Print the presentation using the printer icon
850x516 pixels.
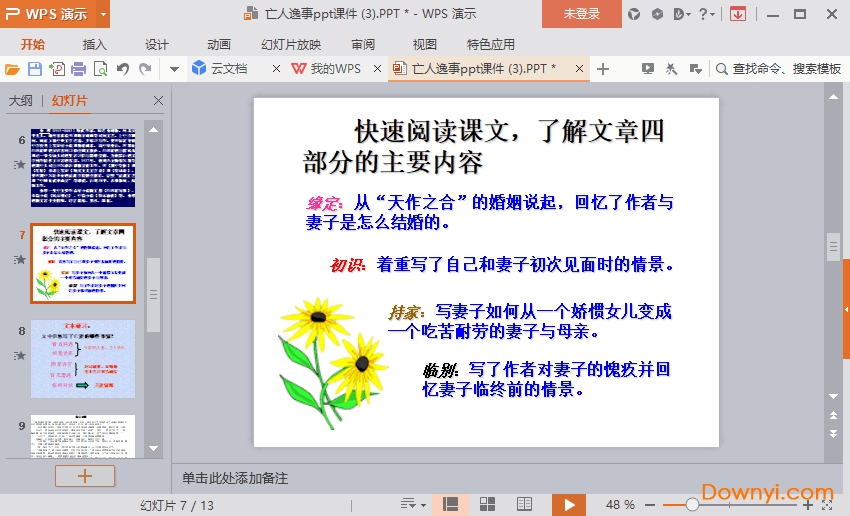tap(79, 69)
